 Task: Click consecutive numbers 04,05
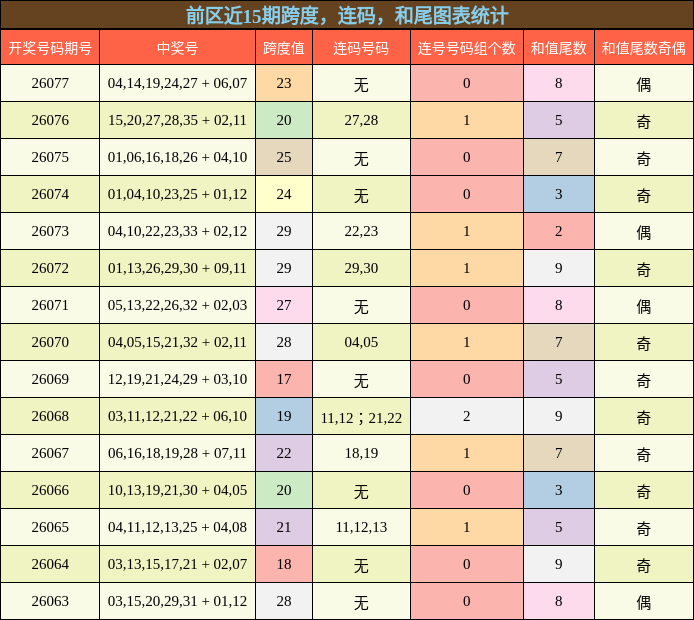pos(361,342)
